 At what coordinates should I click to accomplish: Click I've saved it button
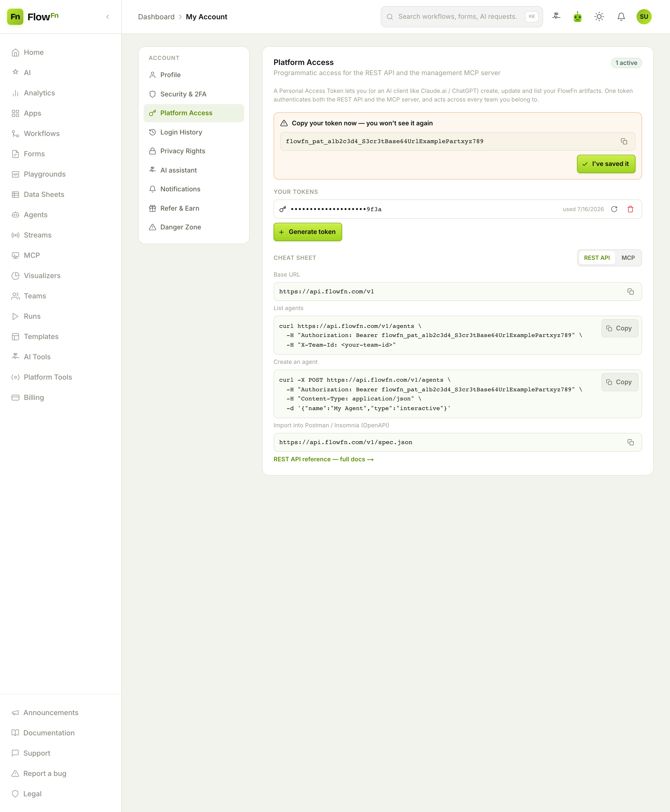(x=606, y=164)
